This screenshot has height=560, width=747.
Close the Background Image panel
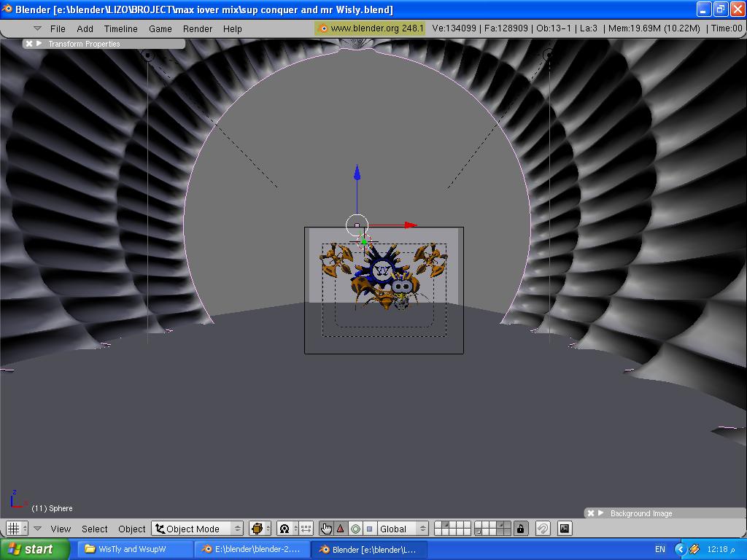click(591, 513)
